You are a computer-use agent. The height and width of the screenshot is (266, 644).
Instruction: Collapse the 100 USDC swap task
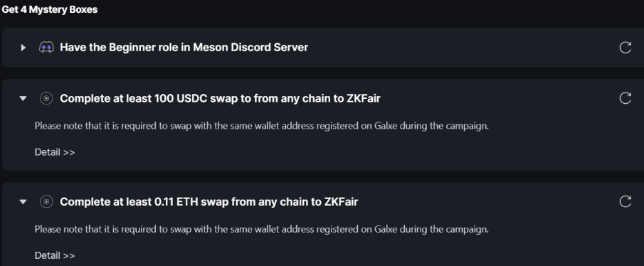pyautogui.click(x=23, y=99)
